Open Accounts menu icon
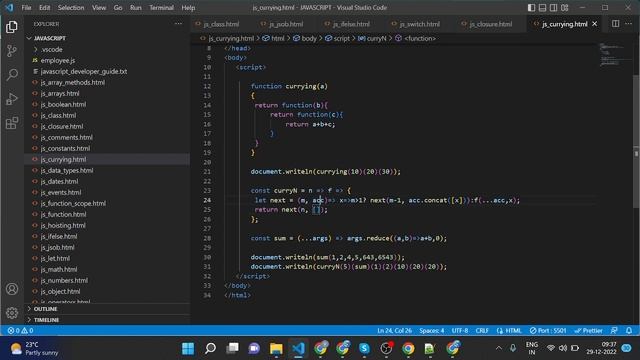 pyautogui.click(x=12, y=289)
